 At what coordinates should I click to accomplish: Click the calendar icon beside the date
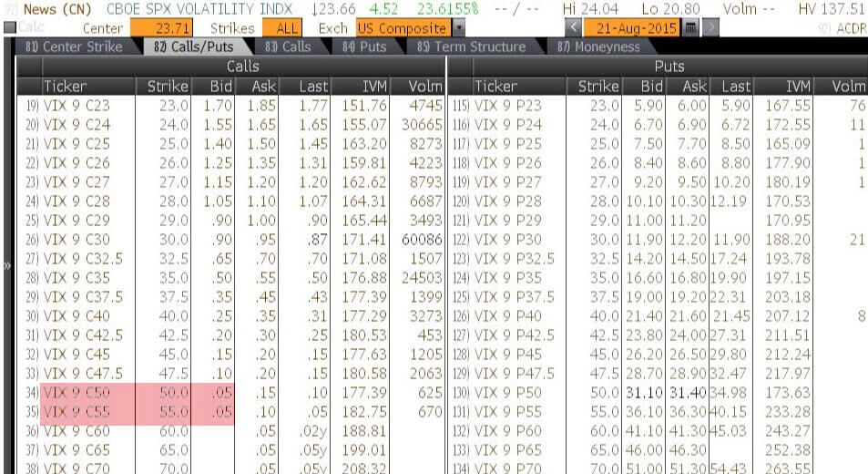(691, 28)
